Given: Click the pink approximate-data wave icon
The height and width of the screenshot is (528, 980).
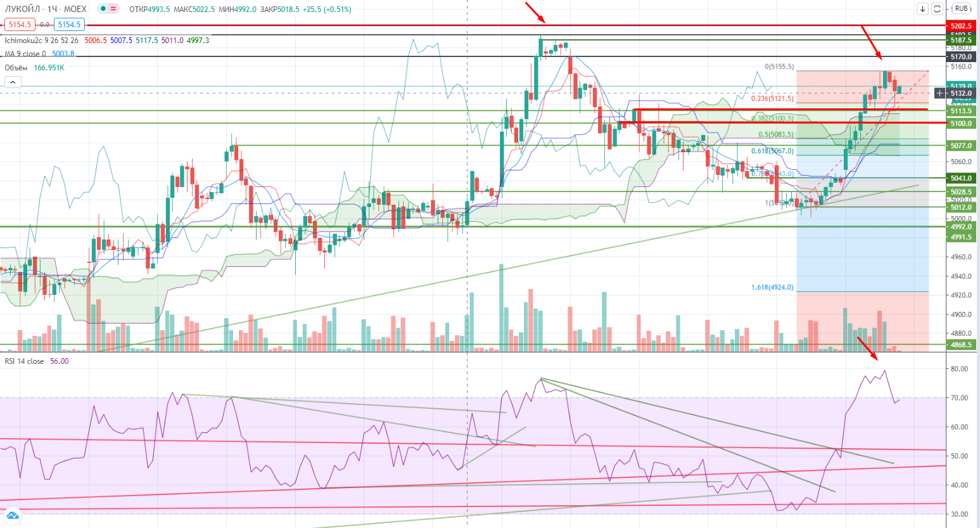Looking at the screenshot, I should coord(113,9).
